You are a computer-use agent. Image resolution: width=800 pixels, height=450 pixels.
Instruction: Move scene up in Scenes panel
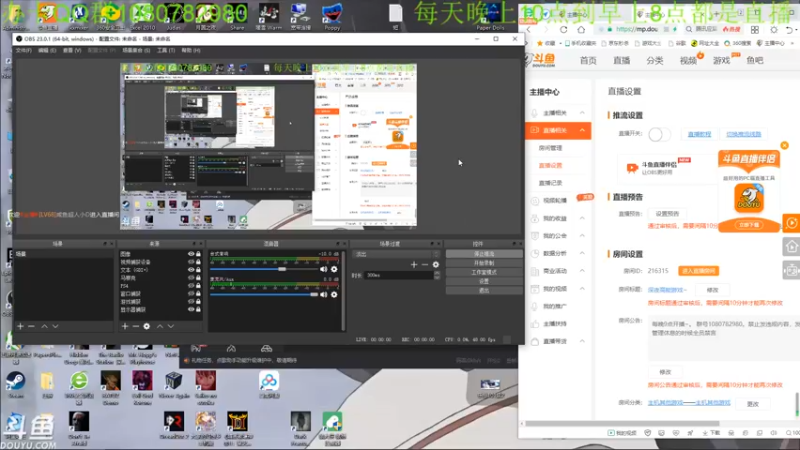tap(44, 326)
